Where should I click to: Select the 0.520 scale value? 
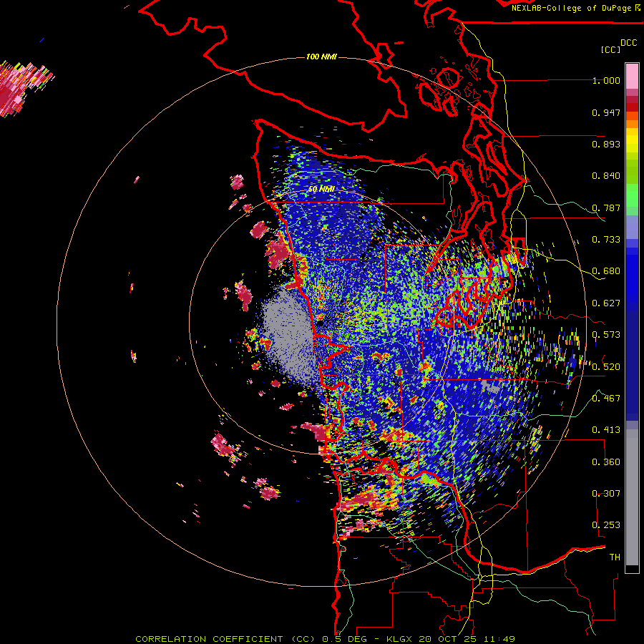606,367
